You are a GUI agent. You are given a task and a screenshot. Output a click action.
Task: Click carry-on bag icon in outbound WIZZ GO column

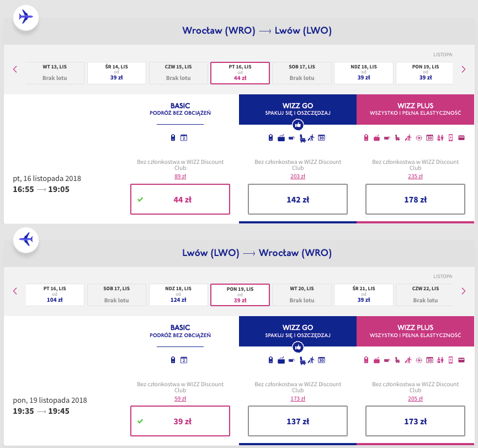(x=270, y=138)
